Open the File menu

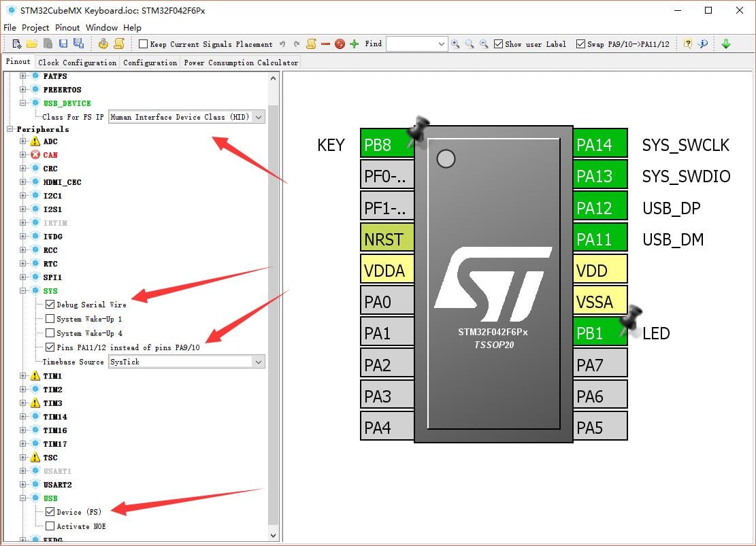10,27
